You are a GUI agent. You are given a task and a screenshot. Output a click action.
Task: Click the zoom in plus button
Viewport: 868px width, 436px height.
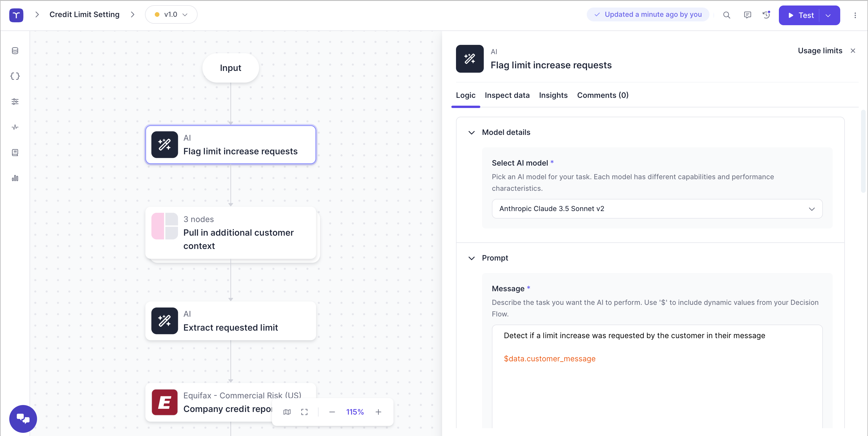(378, 412)
